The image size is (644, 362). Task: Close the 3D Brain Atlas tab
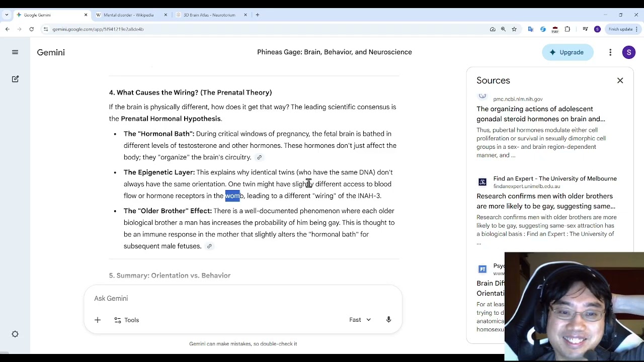pyautogui.click(x=246, y=15)
